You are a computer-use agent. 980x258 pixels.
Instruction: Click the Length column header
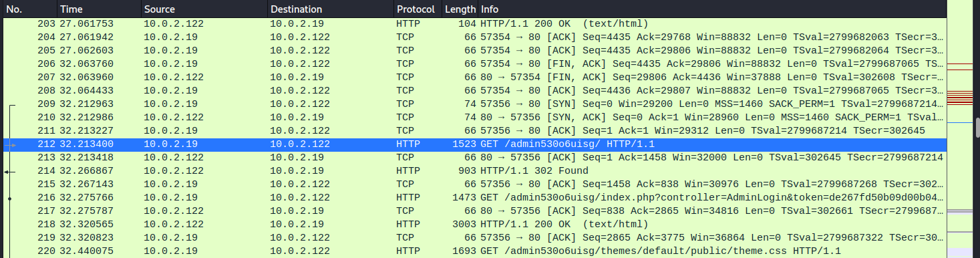click(x=460, y=9)
